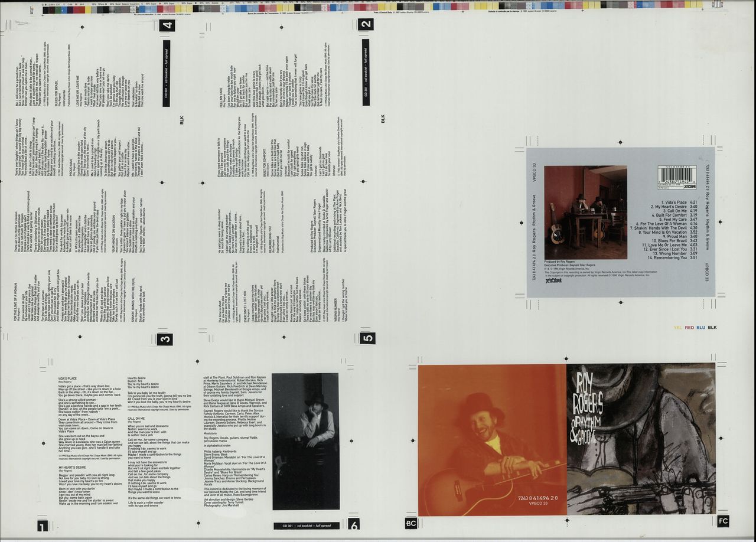Click the Vida's Place lyrics heading
The height and width of the screenshot is (542, 756).
68,378
